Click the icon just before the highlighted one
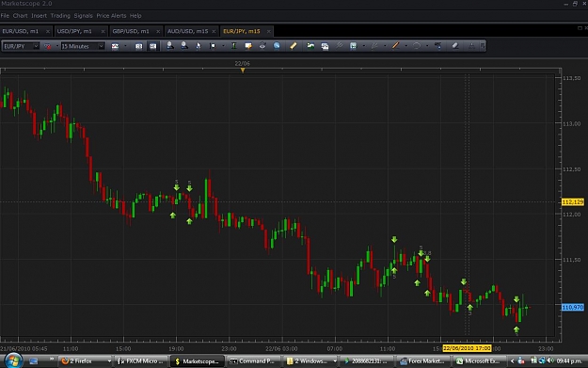The width and height of the screenshot is (588, 368). 138,46
